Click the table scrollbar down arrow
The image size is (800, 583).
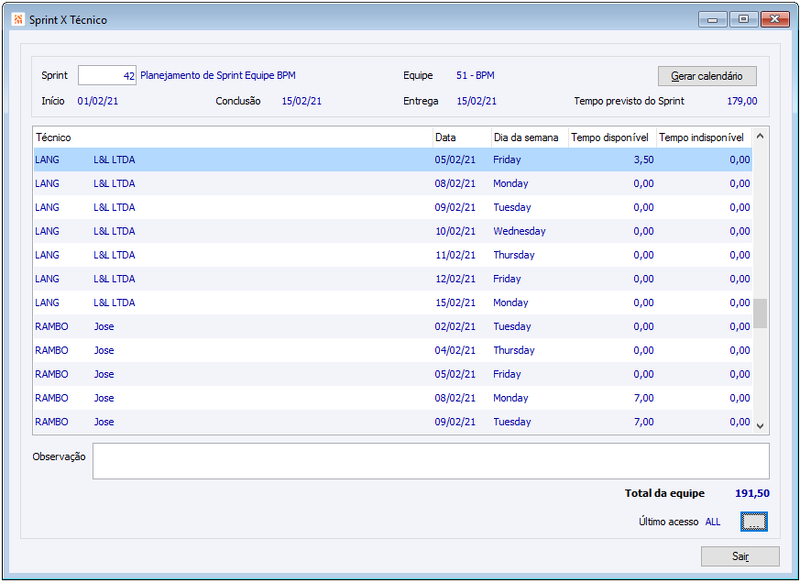click(x=760, y=426)
